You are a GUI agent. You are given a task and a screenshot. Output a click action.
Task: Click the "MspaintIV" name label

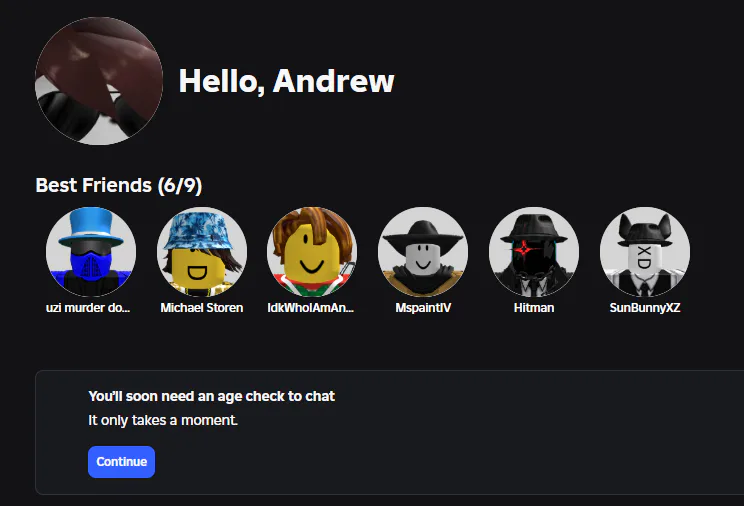[423, 308]
